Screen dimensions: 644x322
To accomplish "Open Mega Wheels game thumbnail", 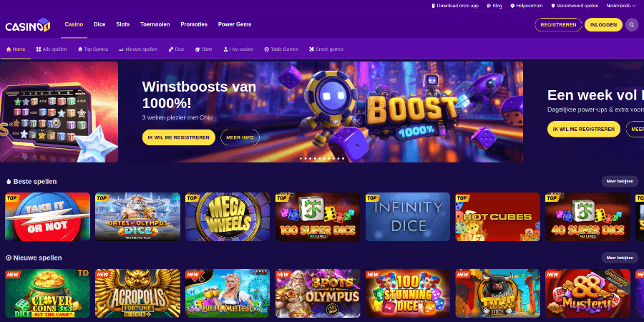I will coord(228,216).
